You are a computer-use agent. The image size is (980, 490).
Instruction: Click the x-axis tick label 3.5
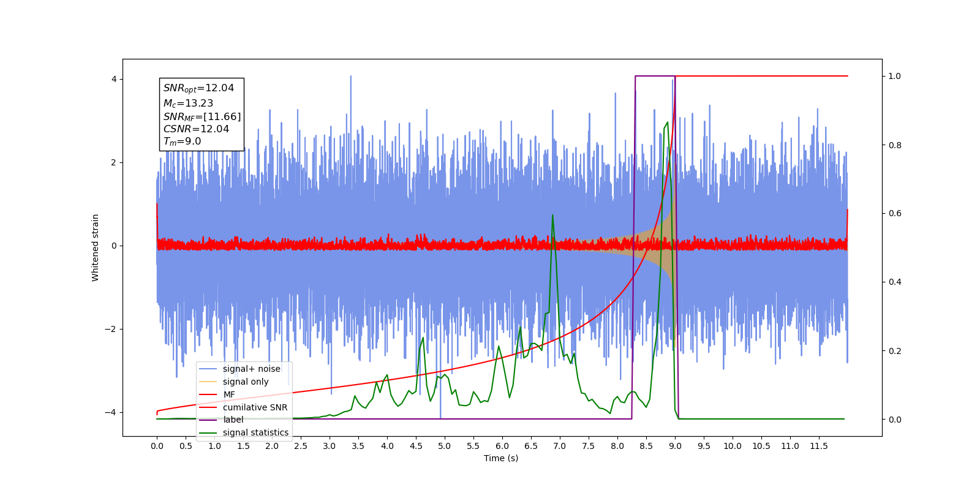pos(358,446)
